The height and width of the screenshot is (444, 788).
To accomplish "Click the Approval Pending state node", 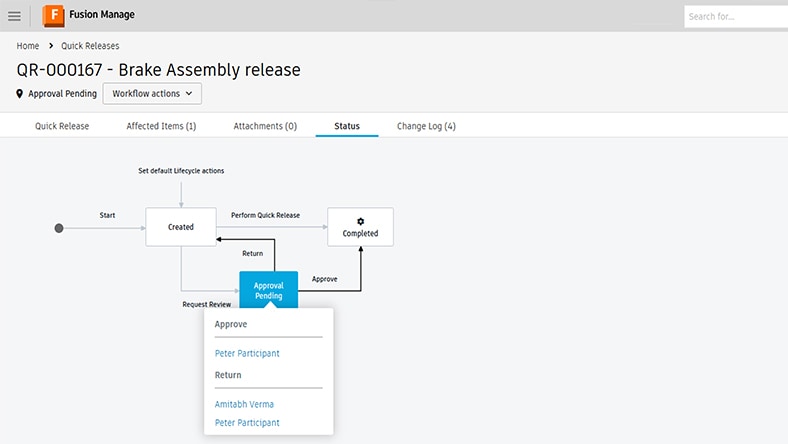I will point(268,290).
